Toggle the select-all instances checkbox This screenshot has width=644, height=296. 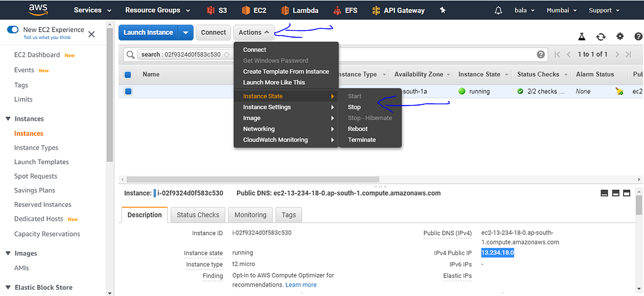[x=128, y=75]
